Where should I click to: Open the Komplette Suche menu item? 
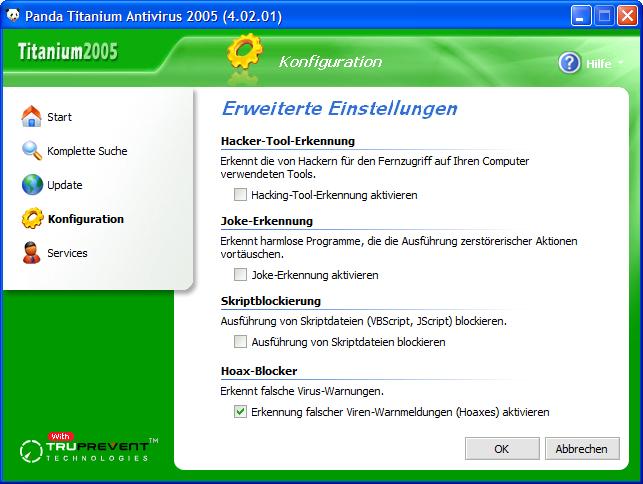[x=87, y=151]
